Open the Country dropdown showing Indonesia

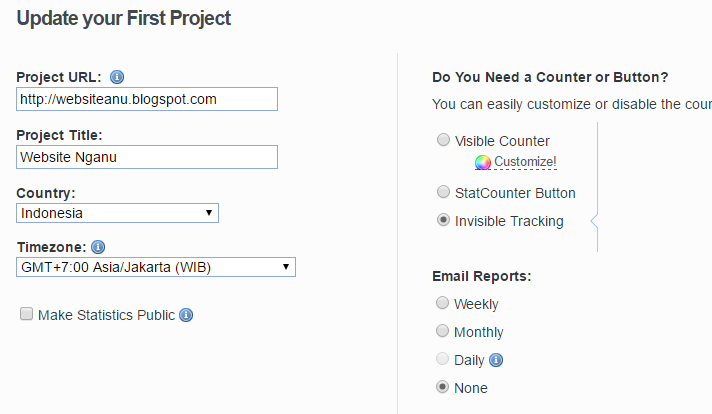point(118,213)
